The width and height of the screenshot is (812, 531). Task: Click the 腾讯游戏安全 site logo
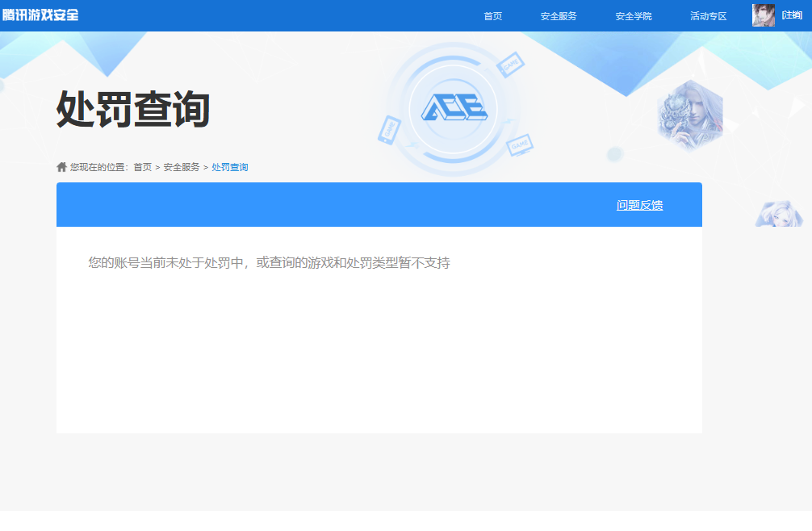pyautogui.click(x=40, y=15)
